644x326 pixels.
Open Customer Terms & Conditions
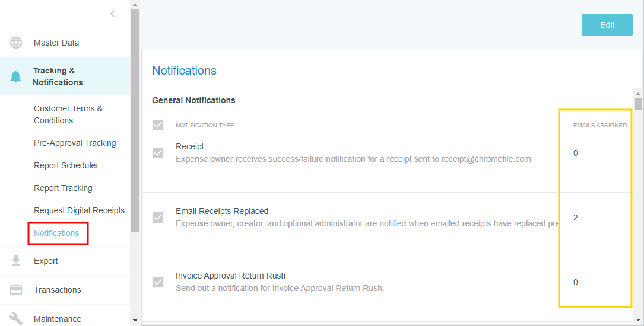[68, 114]
